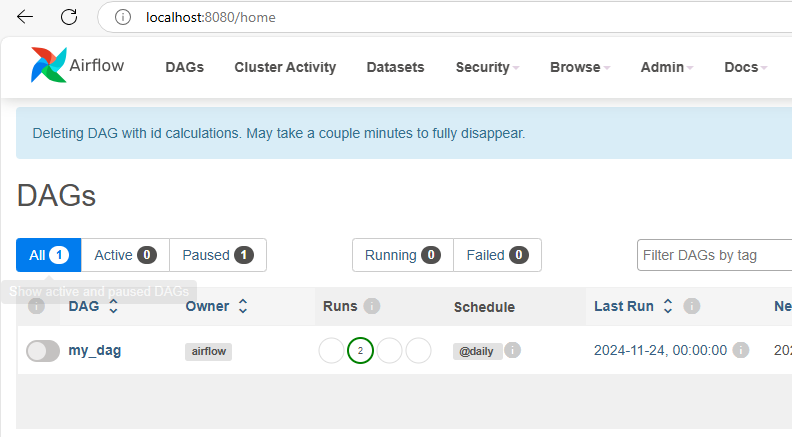Screen dimensions: 792x437
Task: Click the info icon after the last run date
Action: [741, 351]
